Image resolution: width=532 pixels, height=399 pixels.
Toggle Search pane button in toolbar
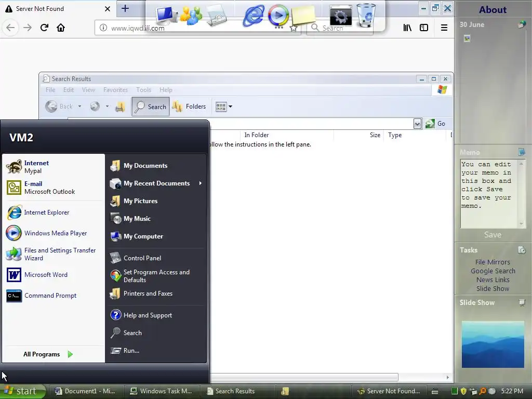tap(151, 107)
